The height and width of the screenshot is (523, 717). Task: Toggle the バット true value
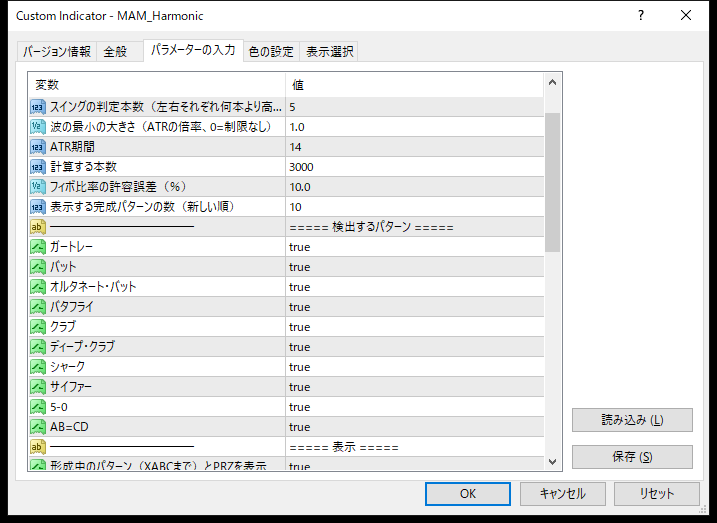coord(415,267)
